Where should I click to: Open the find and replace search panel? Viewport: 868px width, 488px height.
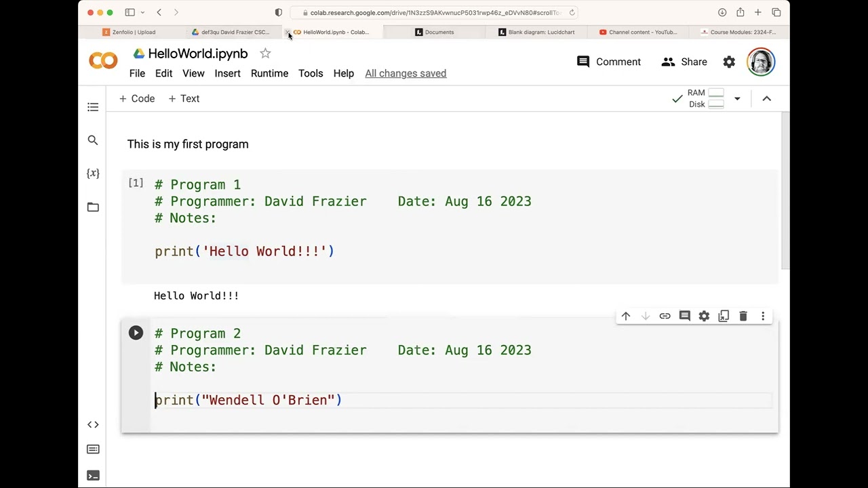pos(93,140)
